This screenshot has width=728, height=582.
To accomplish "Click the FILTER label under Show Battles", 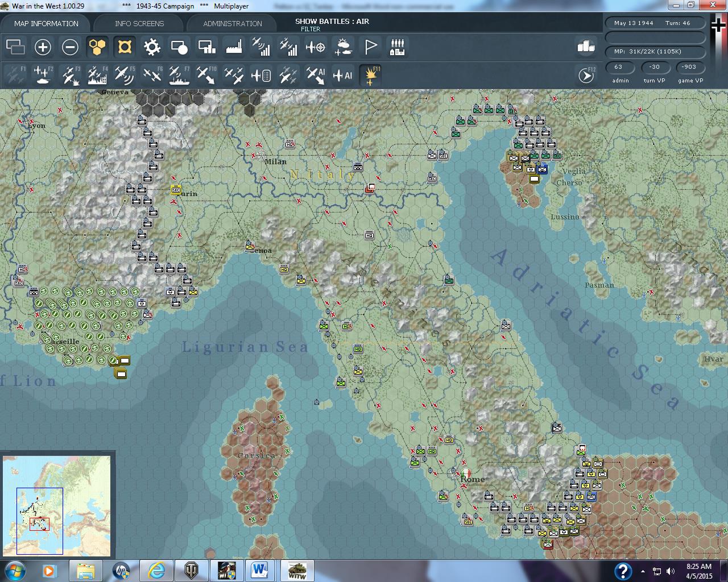I will click(311, 29).
